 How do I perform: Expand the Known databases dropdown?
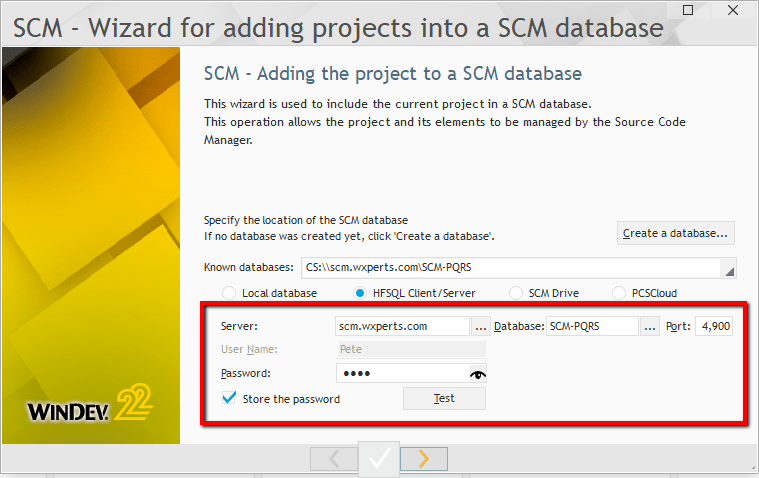(x=729, y=268)
